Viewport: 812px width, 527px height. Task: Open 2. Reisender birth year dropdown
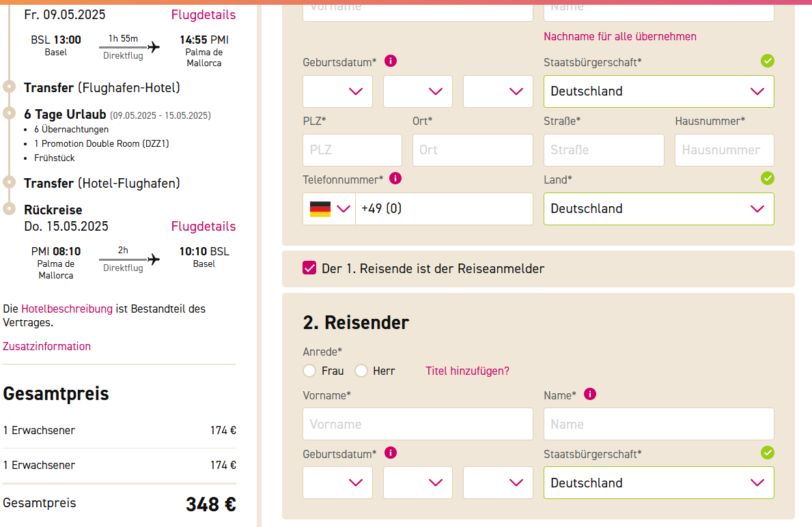(x=498, y=483)
